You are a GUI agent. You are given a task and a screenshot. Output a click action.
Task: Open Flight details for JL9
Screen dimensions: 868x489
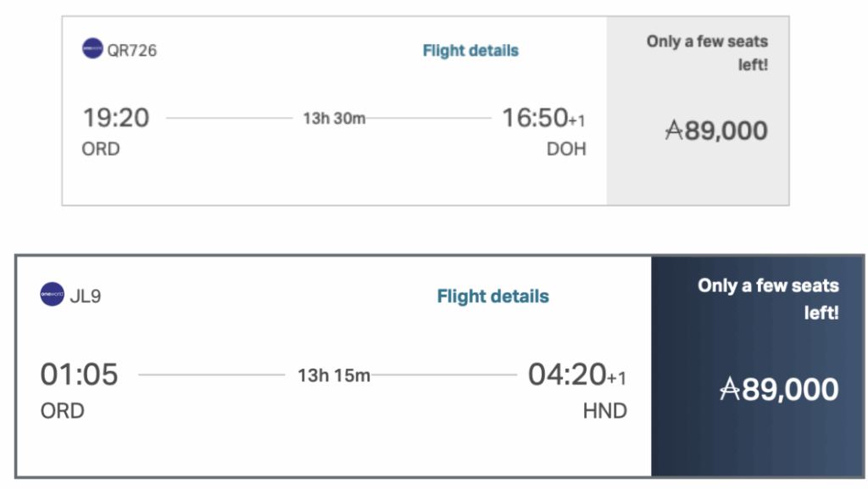(x=492, y=297)
